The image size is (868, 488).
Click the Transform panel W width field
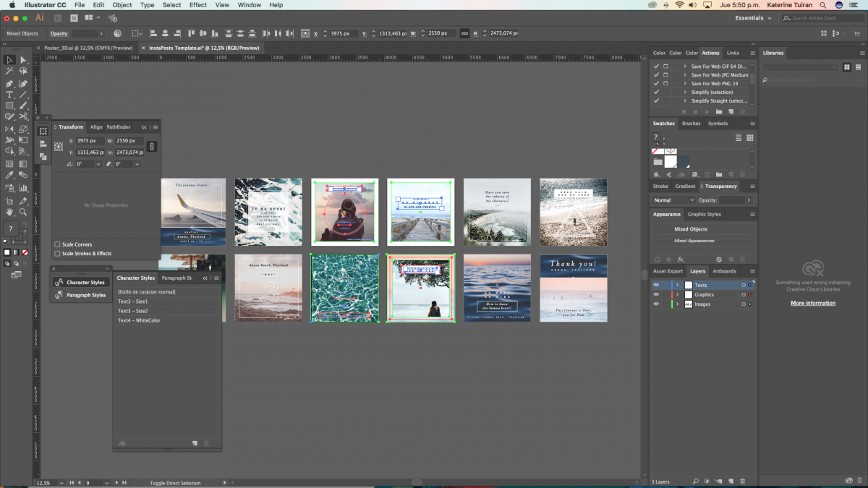pos(128,141)
